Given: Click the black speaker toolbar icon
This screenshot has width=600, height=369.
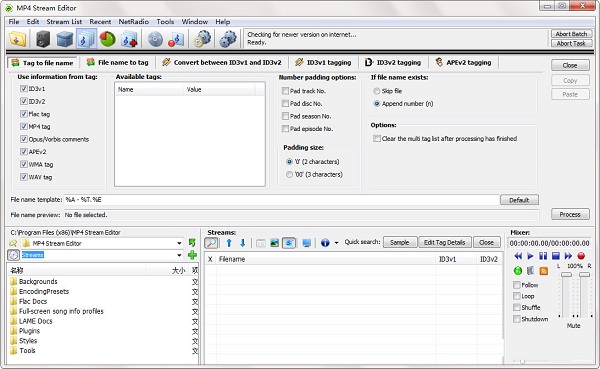Looking at the screenshot, I should pos(43,39).
